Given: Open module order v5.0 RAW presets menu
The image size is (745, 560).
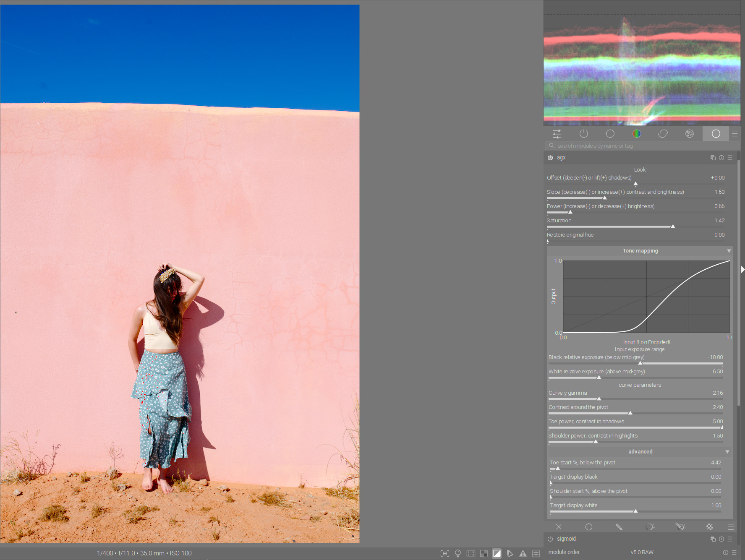Looking at the screenshot, I should click(734, 552).
